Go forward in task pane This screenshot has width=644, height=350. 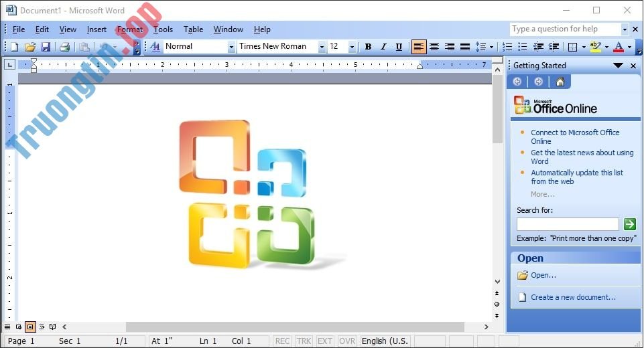(538, 82)
